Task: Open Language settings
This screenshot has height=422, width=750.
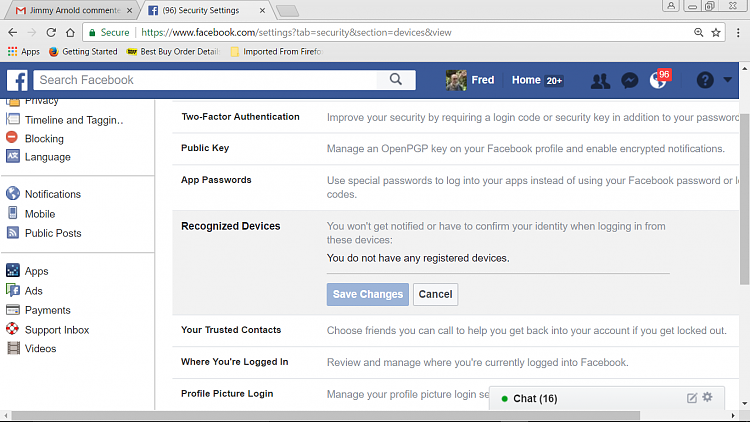Action: [x=47, y=157]
